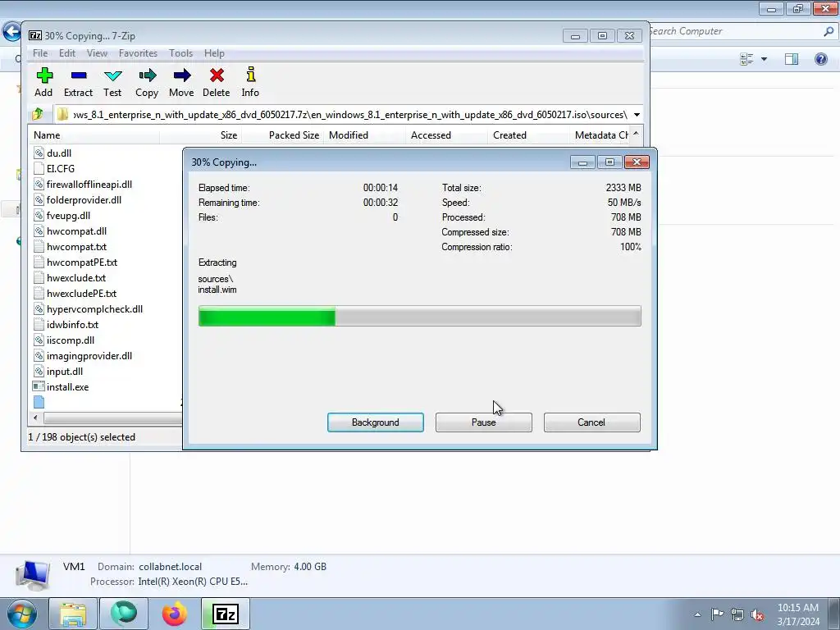The width and height of the screenshot is (840, 630).
Task: Sort by Size column header
Action: pyautogui.click(x=201, y=135)
